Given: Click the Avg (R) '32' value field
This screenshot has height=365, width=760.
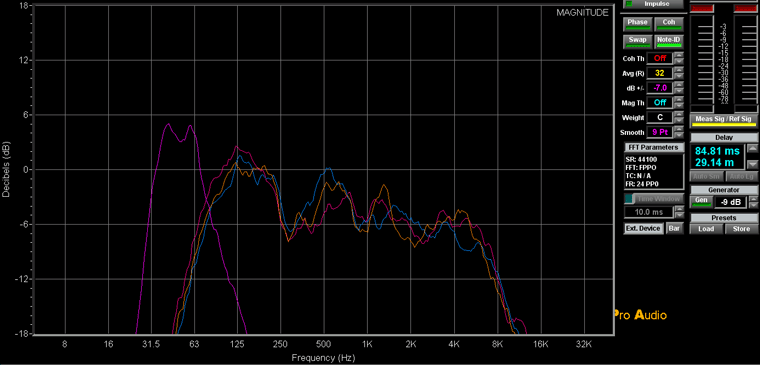Looking at the screenshot, I should 660,73.
